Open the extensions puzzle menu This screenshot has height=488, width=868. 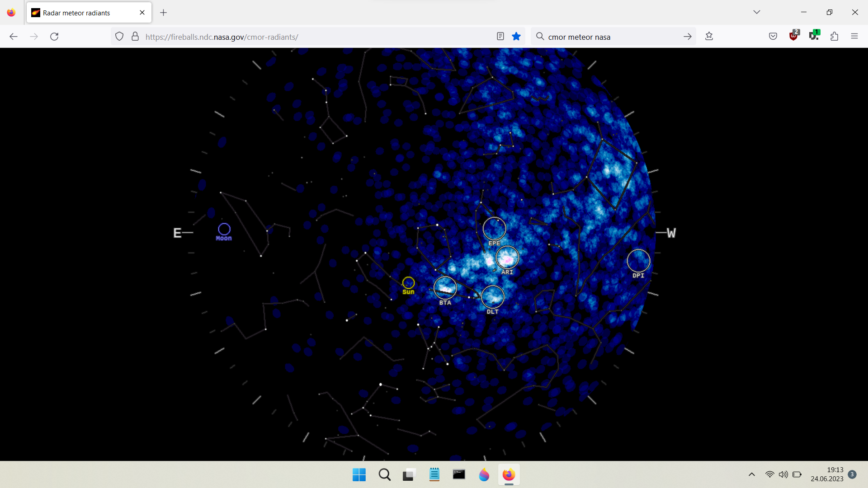tap(835, 37)
